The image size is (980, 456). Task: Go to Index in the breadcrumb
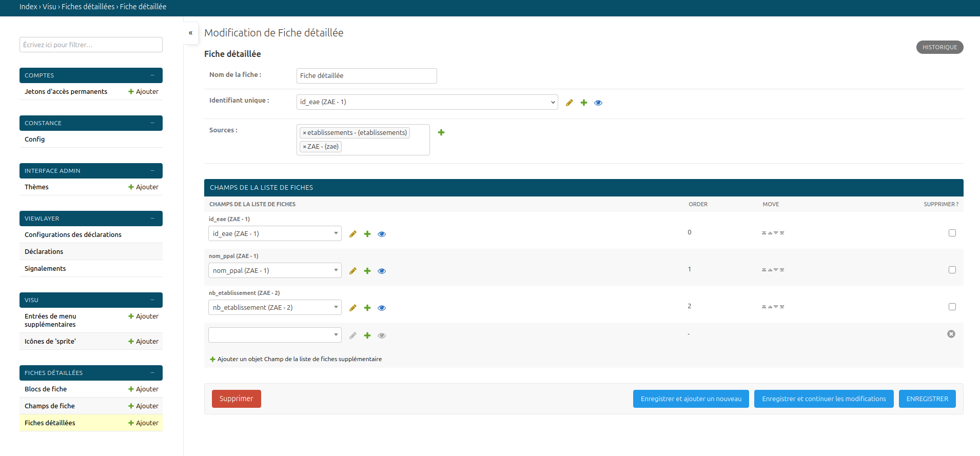pos(28,7)
